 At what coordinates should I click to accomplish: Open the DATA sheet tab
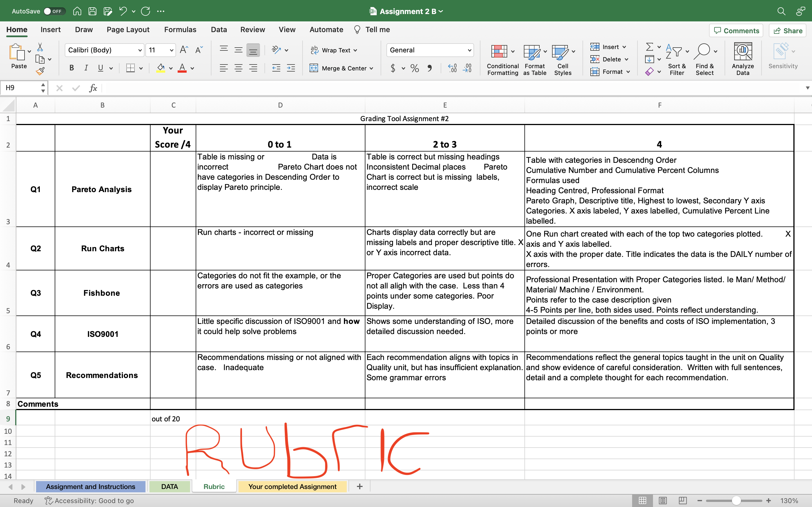point(170,486)
